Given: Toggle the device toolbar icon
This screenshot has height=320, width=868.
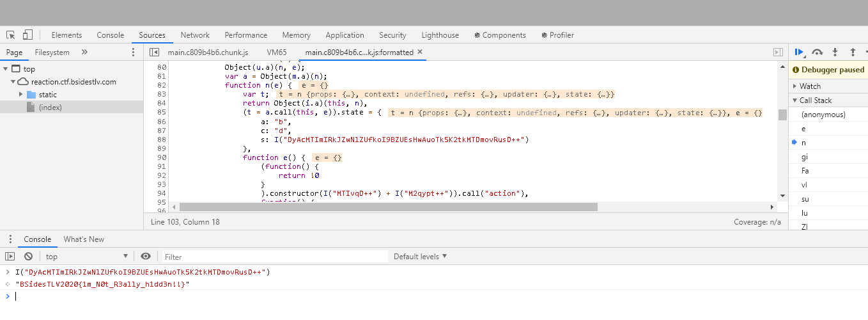Looking at the screenshot, I should pyautogui.click(x=27, y=35).
